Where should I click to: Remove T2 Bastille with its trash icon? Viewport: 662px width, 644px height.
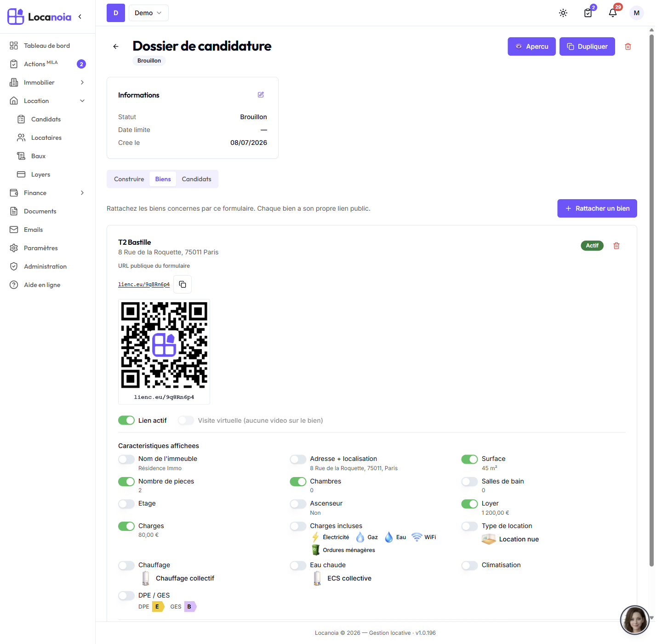click(x=616, y=246)
